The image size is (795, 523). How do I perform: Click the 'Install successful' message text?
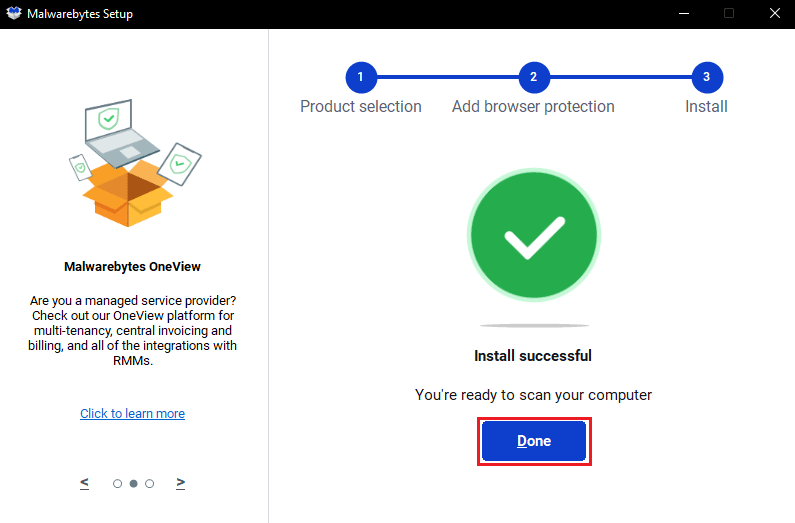[x=533, y=356]
